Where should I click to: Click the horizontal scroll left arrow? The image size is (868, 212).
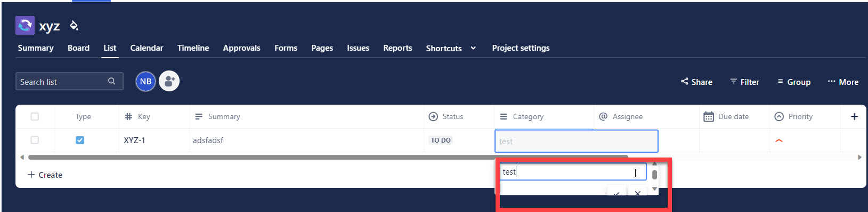[x=22, y=157]
